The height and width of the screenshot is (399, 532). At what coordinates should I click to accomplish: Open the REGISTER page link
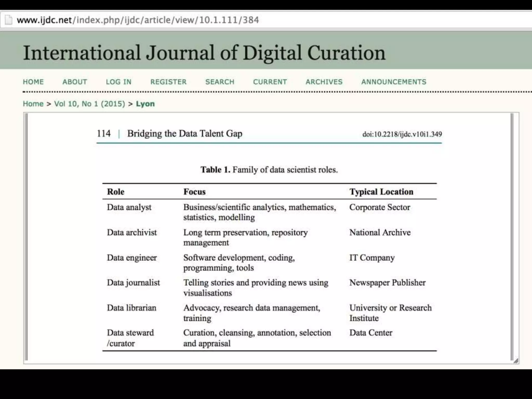tap(168, 82)
